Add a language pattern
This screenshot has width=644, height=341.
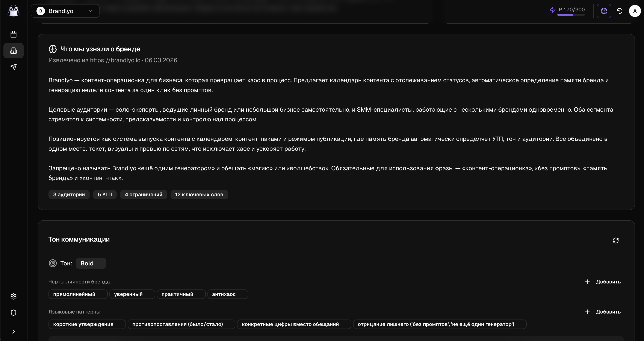coord(603,312)
